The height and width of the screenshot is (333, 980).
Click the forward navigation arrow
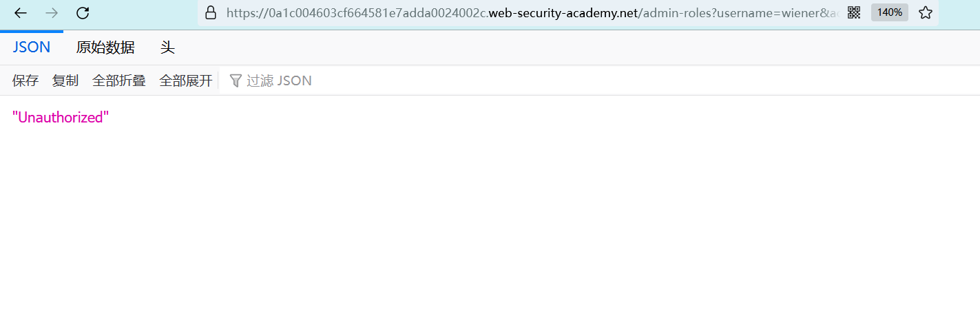52,12
